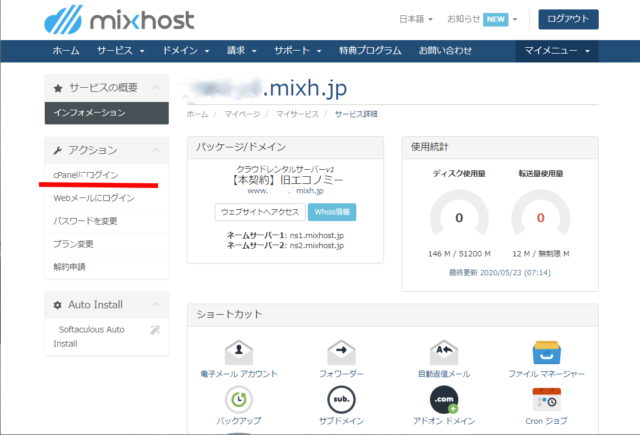Open the Cron ジョブ calendar icon

(545, 401)
